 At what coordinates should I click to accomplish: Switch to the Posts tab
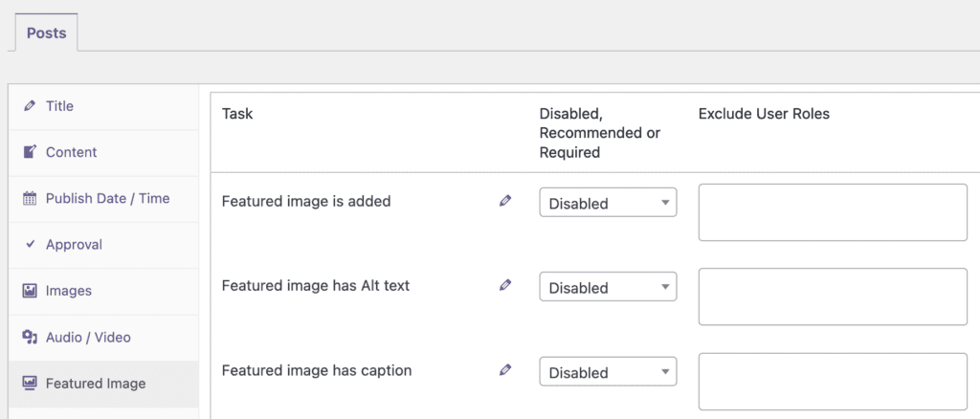46,33
